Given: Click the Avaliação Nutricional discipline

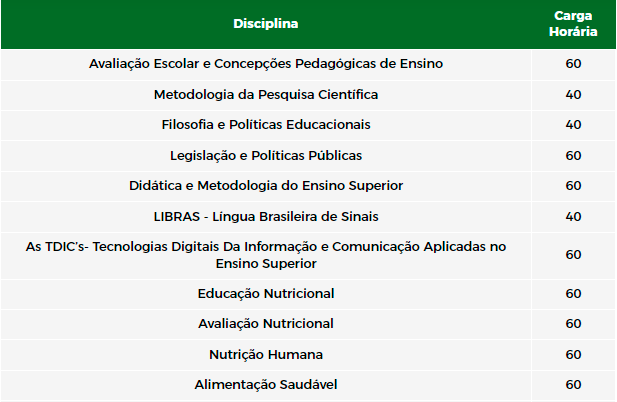Looking at the screenshot, I should (x=266, y=324).
